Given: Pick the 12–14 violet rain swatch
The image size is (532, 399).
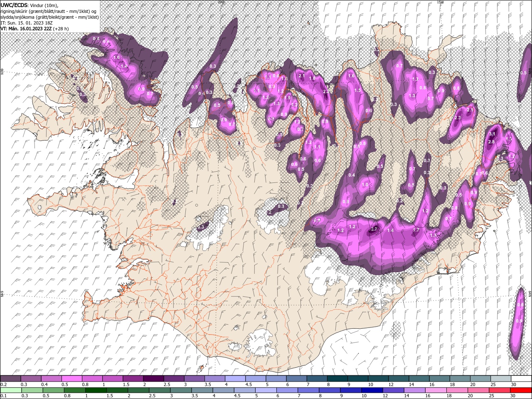Looking at the screenshot, I should (393, 390).
